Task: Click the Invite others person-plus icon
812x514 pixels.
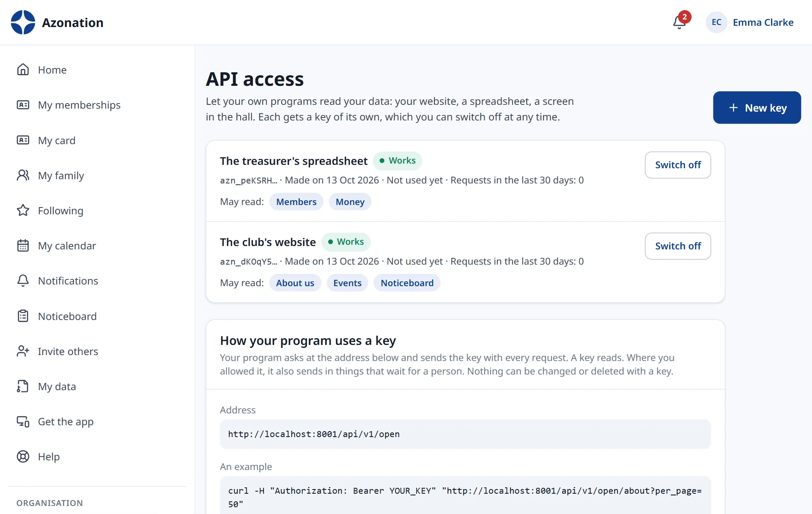Action: click(23, 351)
